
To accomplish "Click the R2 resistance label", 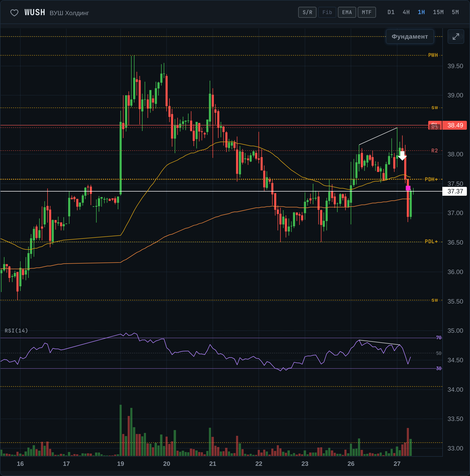I will pos(434,151).
